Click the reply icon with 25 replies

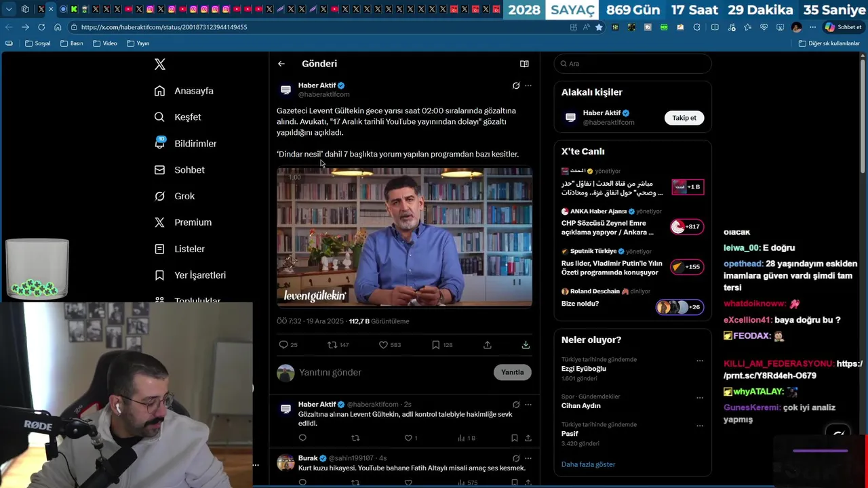[x=288, y=345]
